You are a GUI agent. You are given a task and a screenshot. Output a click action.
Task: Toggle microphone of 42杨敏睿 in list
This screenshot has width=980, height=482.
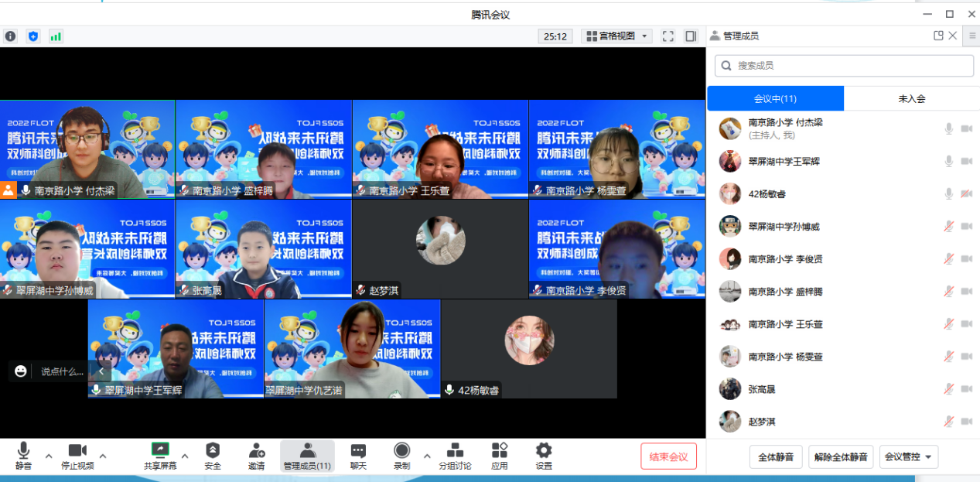(948, 193)
